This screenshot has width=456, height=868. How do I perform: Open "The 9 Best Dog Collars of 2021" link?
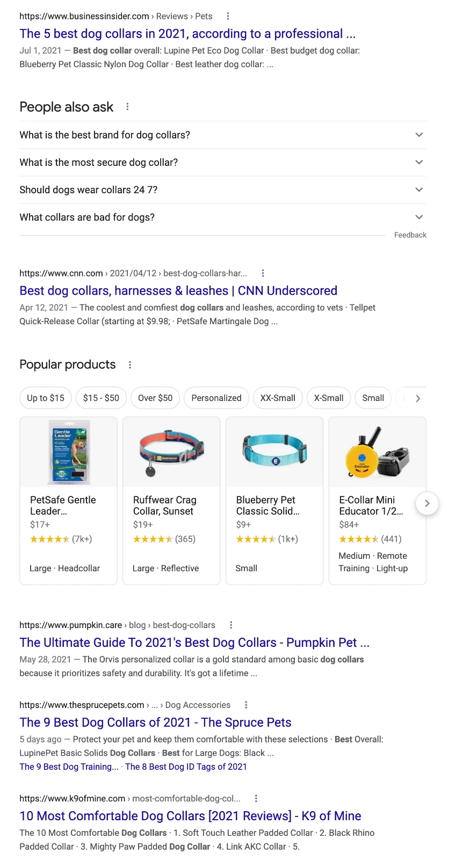[x=155, y=723]
